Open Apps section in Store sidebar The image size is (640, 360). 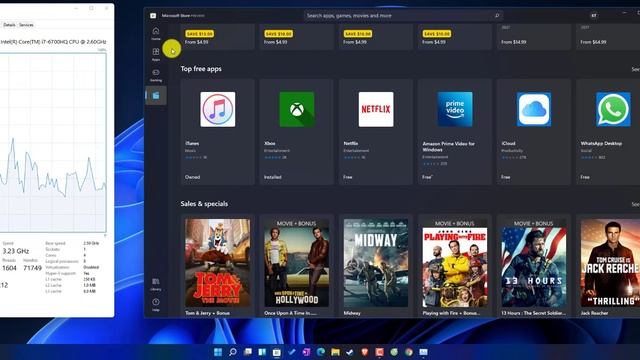click(x=156, y=54)
